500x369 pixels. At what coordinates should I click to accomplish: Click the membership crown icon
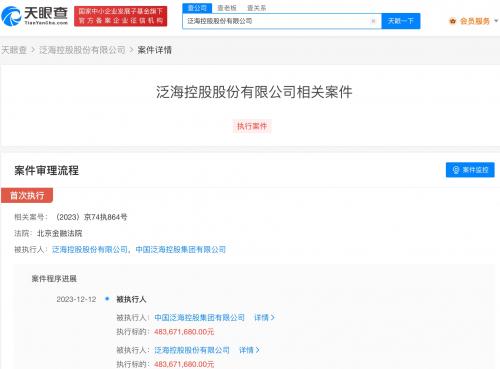453,21
